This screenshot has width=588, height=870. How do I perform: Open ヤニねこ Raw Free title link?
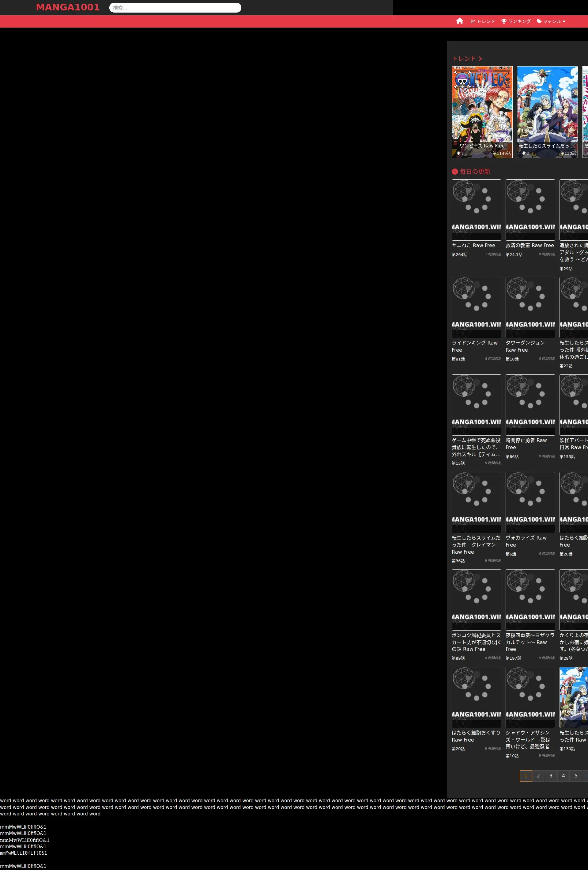[473, 246]
